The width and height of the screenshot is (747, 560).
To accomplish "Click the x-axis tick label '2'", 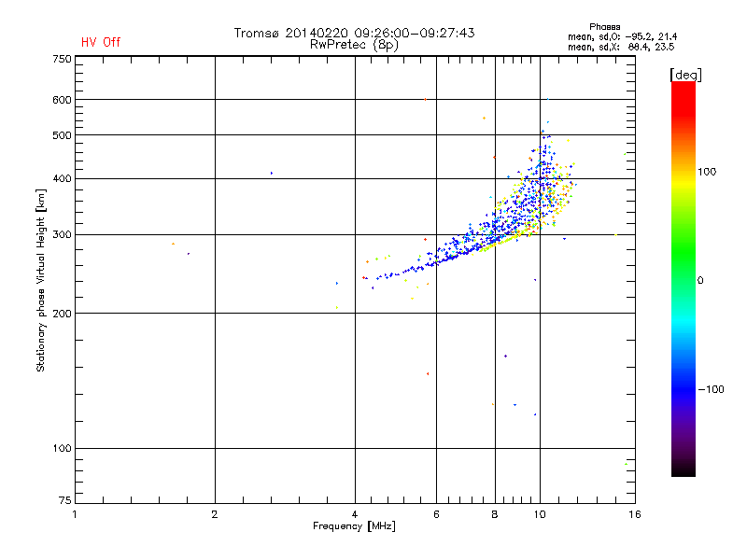I will tap(215, 514).
